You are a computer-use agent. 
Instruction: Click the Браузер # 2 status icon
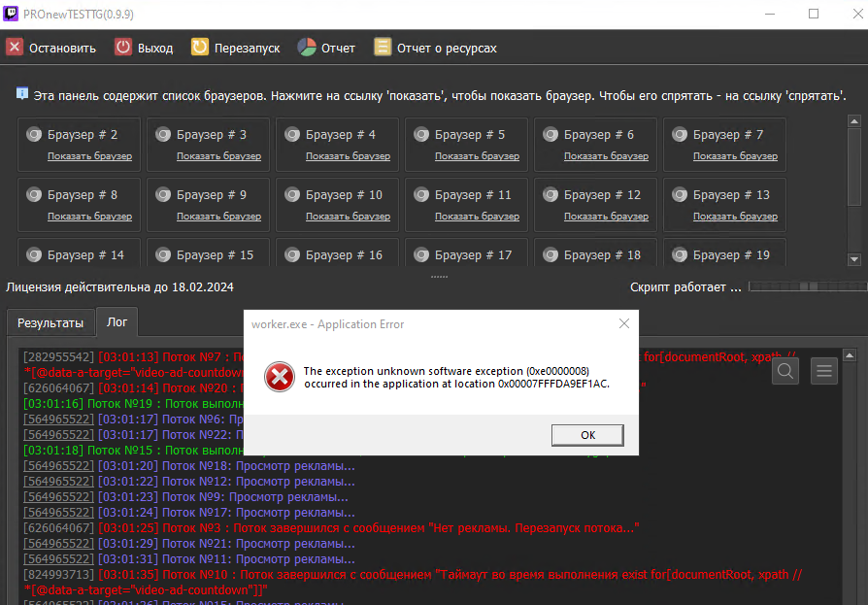pyautogui.click(x=34, y=135)
